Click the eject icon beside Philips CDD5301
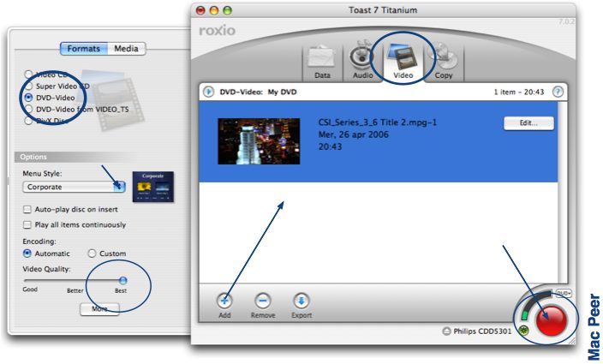Screen dimensions: 603x364 coord(446,331)
